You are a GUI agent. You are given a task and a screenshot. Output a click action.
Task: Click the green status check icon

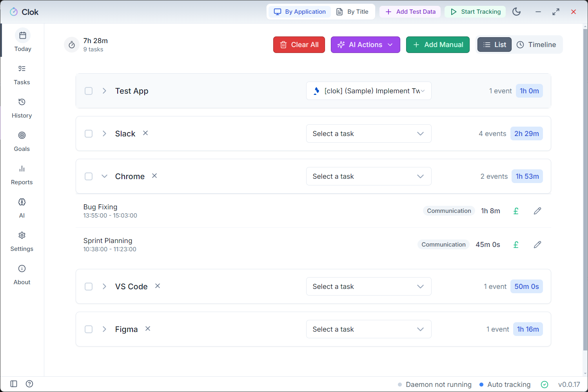[544, 385]
